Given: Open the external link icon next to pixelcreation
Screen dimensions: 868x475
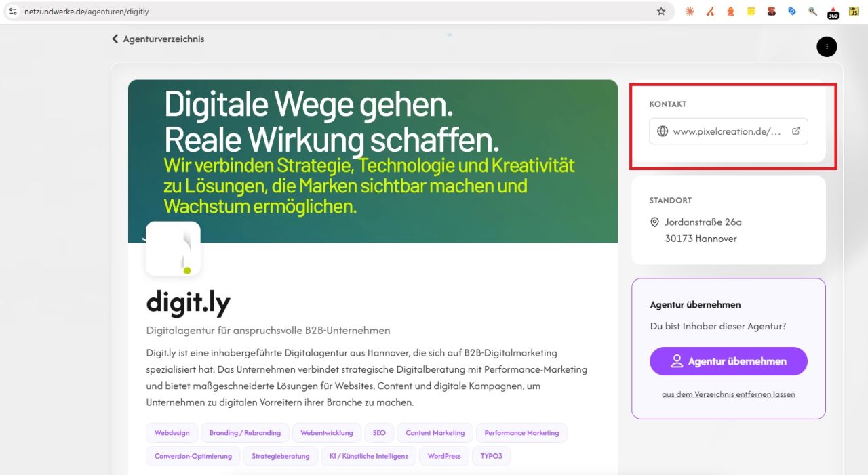Looking at the screenshot, I should 796,131.
